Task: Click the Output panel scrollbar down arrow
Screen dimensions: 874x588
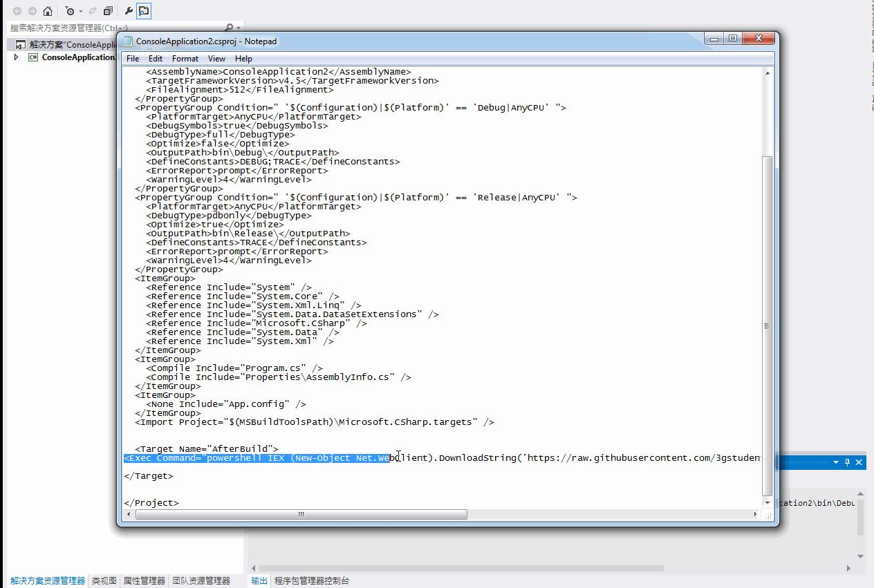Action: (x=861, y=556)
